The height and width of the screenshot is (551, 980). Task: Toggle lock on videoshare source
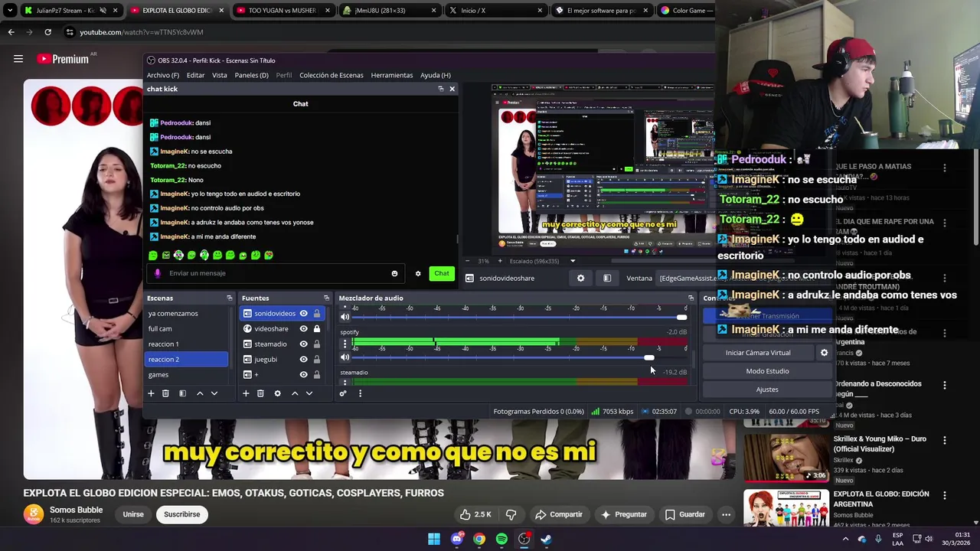pyautogui.click(x=316, y=328)
